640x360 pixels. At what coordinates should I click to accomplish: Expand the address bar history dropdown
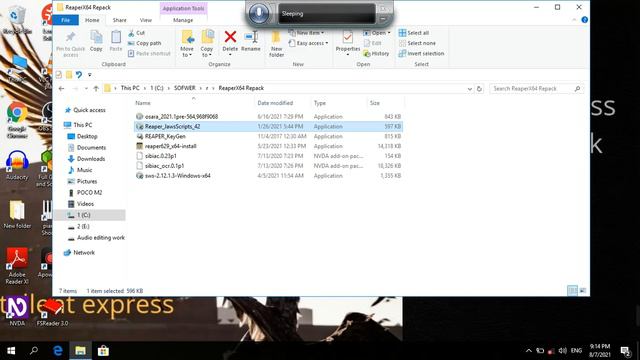[x=469, y=89]
